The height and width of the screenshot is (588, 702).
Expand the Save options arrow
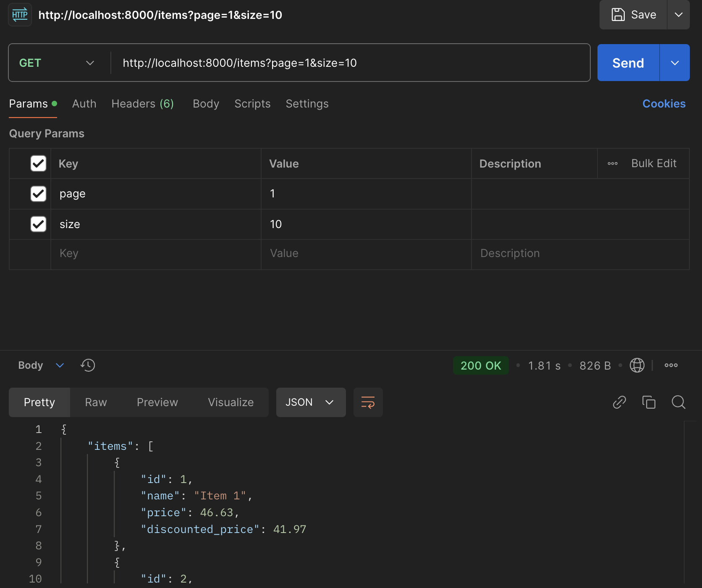point(678,15)
